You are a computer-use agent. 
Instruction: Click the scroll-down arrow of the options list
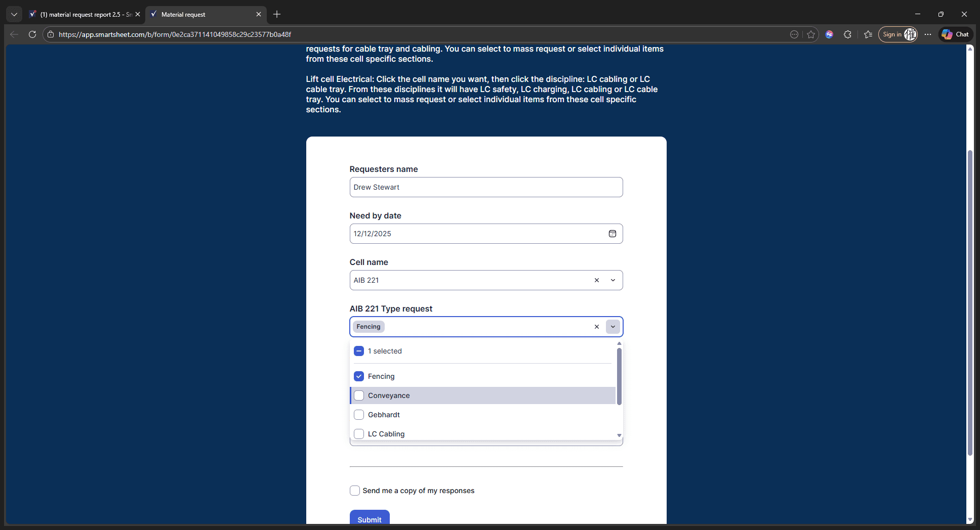coord(619,435)
